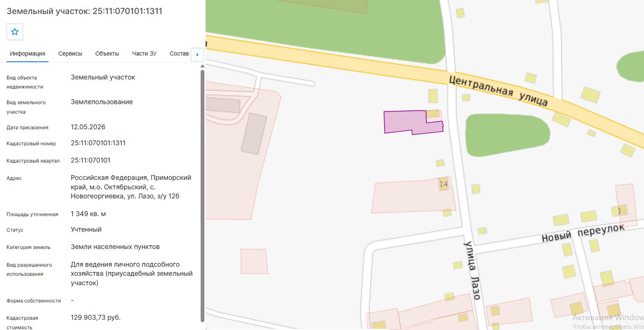Click the Кадастровый квартал label
Screen dimensions: 644x330
click(33, 161)
